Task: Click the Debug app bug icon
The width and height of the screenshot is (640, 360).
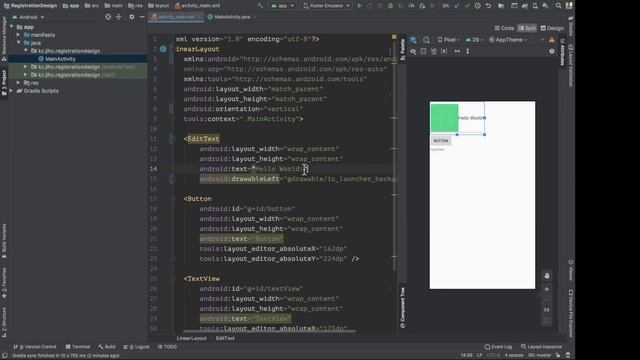Action: (391, 6)
